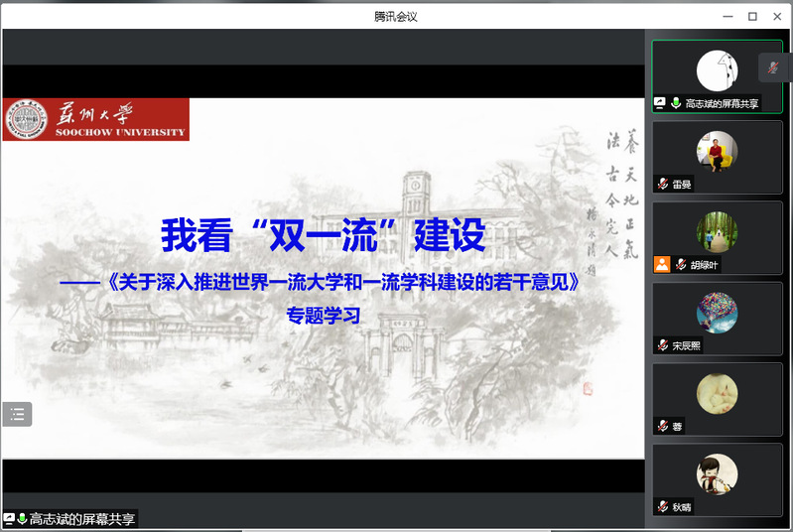793x532 pixels.
Task: Select 胡绿叶's forest avatar thumbnail
Action: (717, 232)
